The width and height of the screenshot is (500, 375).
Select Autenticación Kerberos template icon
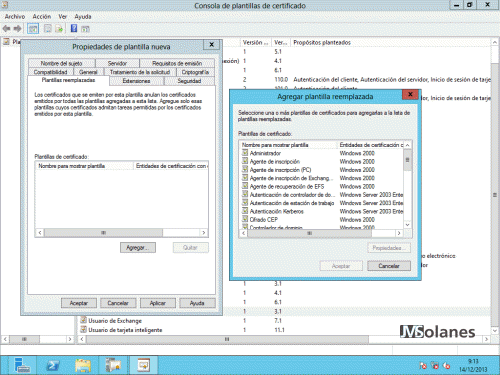click(245, 211)
